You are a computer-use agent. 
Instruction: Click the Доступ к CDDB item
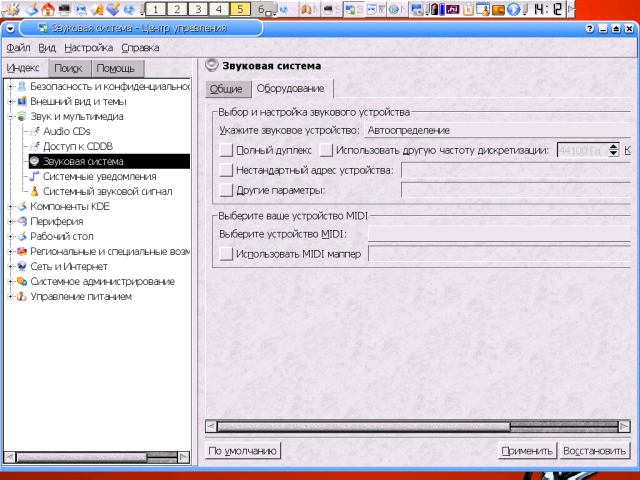point(77,146)
